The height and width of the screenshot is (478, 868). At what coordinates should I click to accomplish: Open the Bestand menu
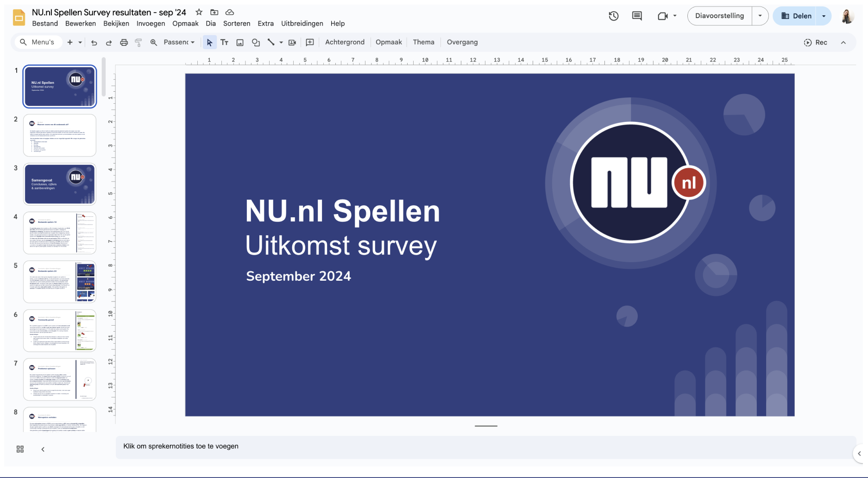[x=45, y=24]
